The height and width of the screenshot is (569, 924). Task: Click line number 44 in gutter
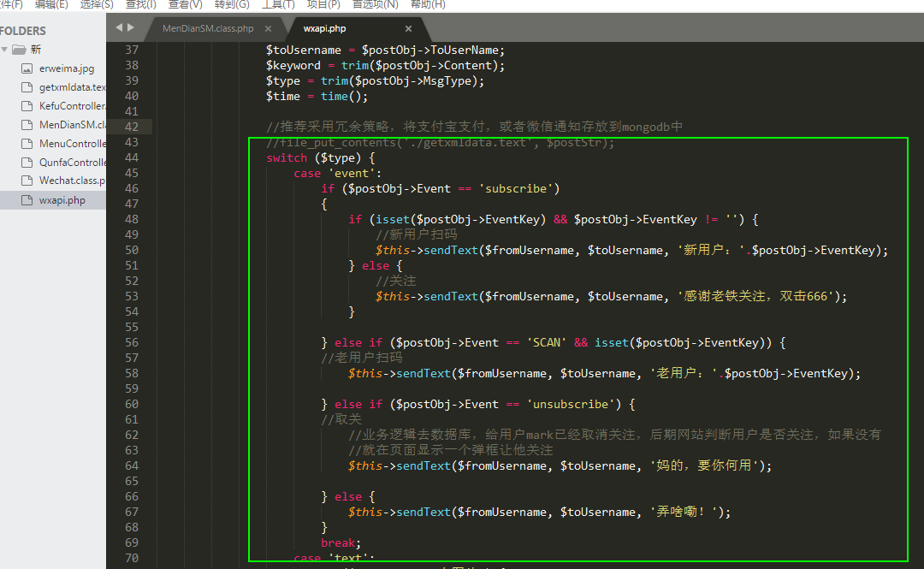tap(131, 157)
